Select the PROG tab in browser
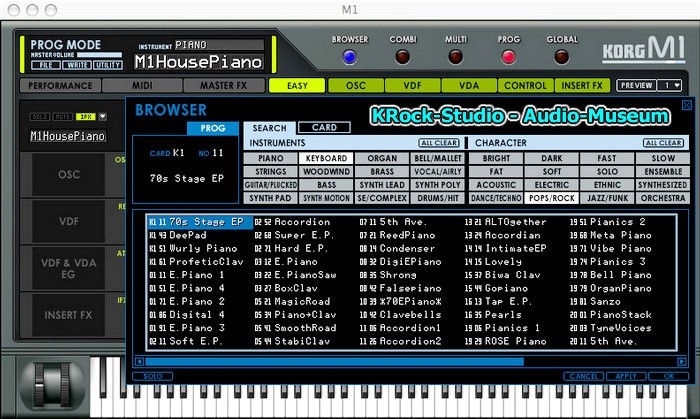Viewport: 700px width, 419px height. [x=213, y=128]
